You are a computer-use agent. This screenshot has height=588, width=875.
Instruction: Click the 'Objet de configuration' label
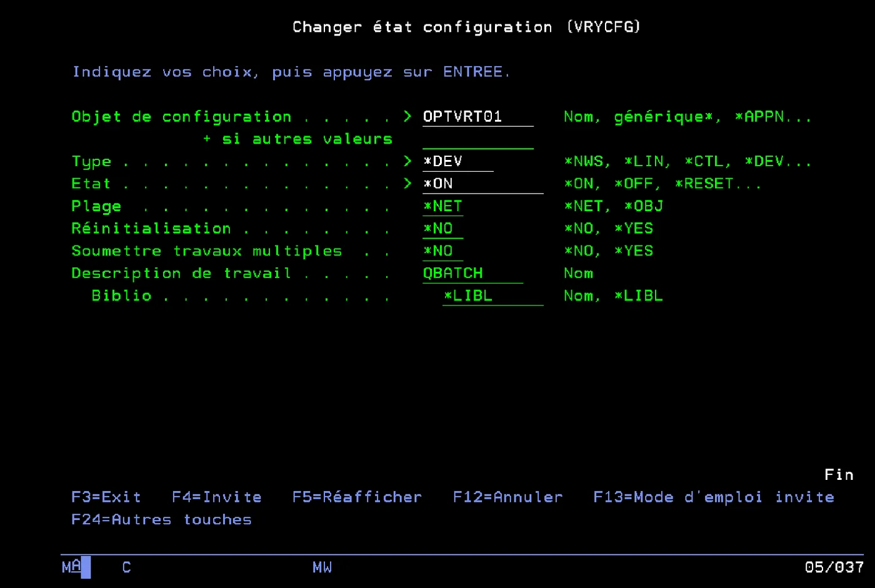pyautogui.click(x=181, y=117)
